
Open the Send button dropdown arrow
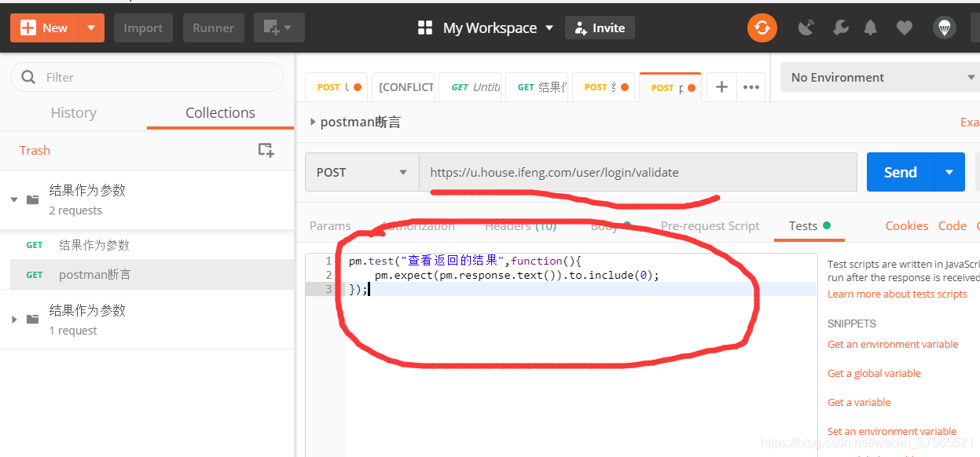(949, 172)
